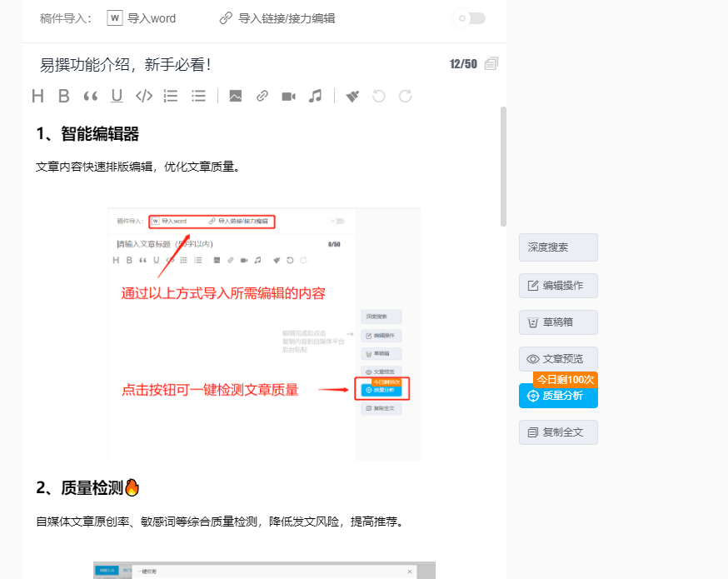Insert a hyperlink using the link icon
This screenshot has height=579, width=728.
pyautogui.click(x=261, y=96)
